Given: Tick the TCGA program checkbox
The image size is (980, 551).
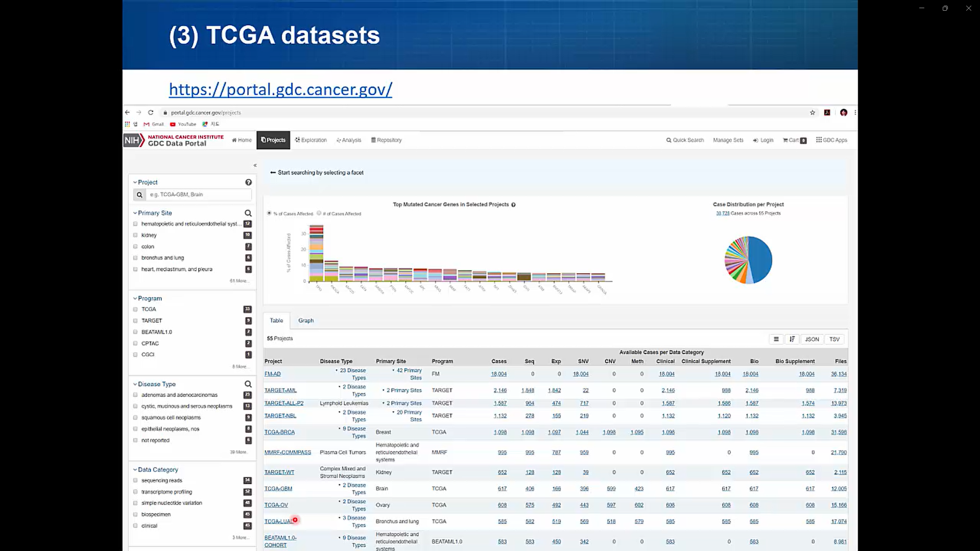Looking at the screenshot, I should coord(135,309).
